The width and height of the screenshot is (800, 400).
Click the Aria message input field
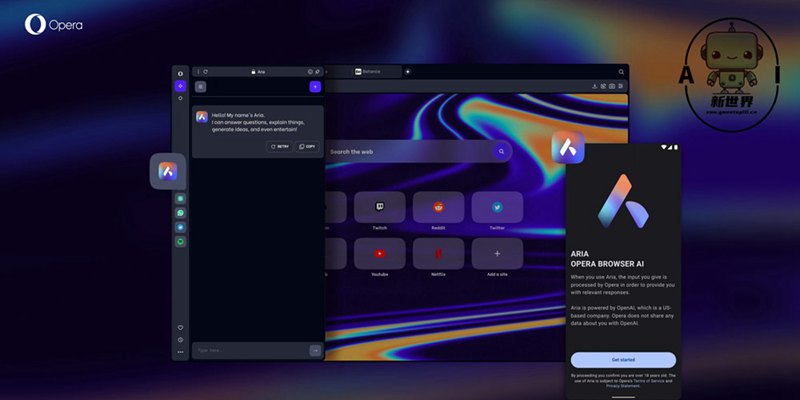250,350
